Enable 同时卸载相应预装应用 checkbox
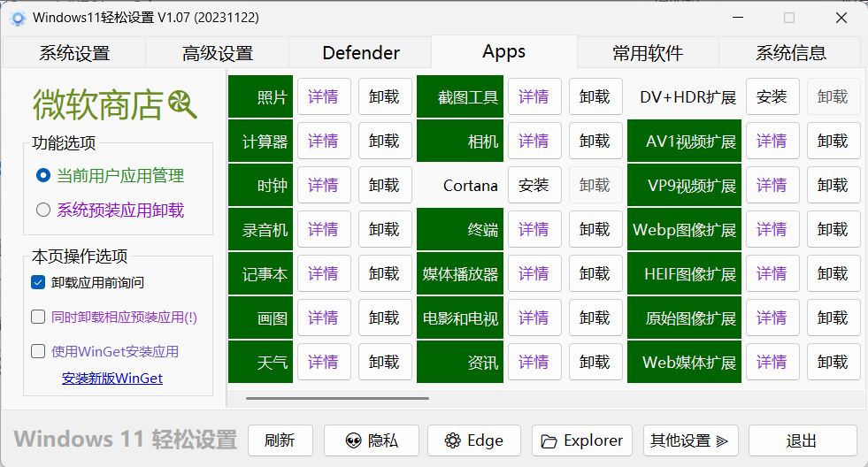868x467 pixels. [38, 317]
